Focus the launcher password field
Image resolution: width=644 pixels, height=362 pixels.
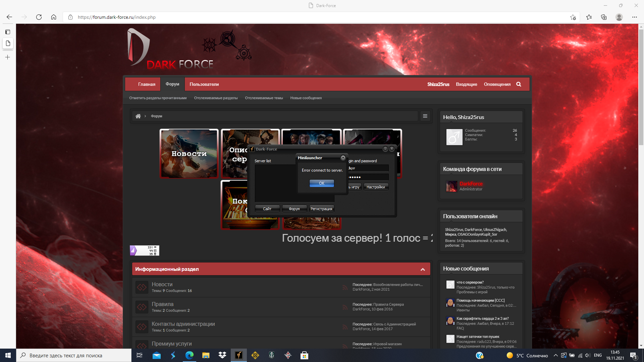[368, 177]
